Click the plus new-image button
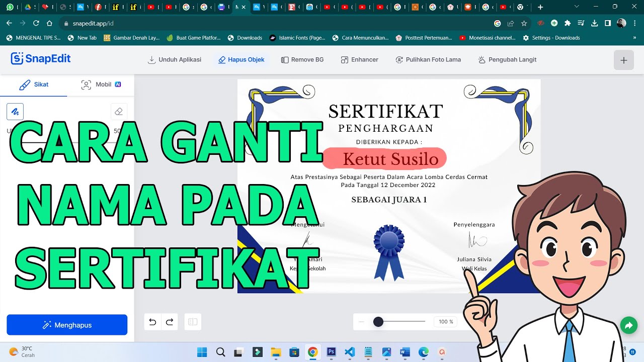644x362 pixels. click(x=623, y=60)
